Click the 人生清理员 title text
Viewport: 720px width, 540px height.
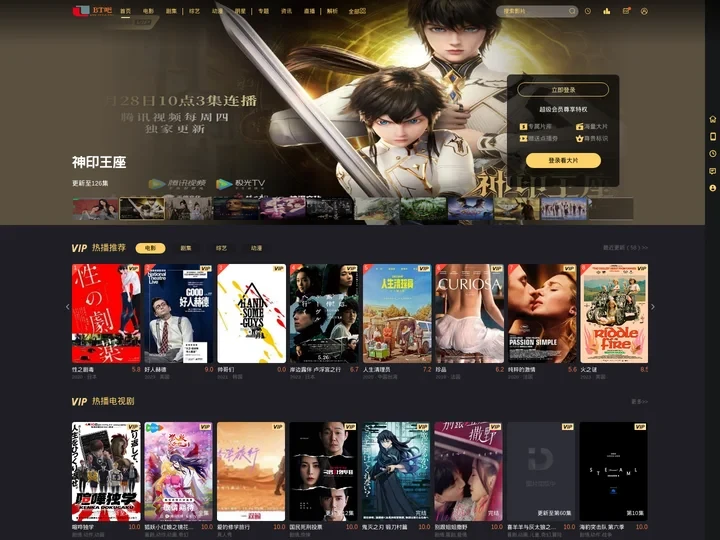point(377,370)
